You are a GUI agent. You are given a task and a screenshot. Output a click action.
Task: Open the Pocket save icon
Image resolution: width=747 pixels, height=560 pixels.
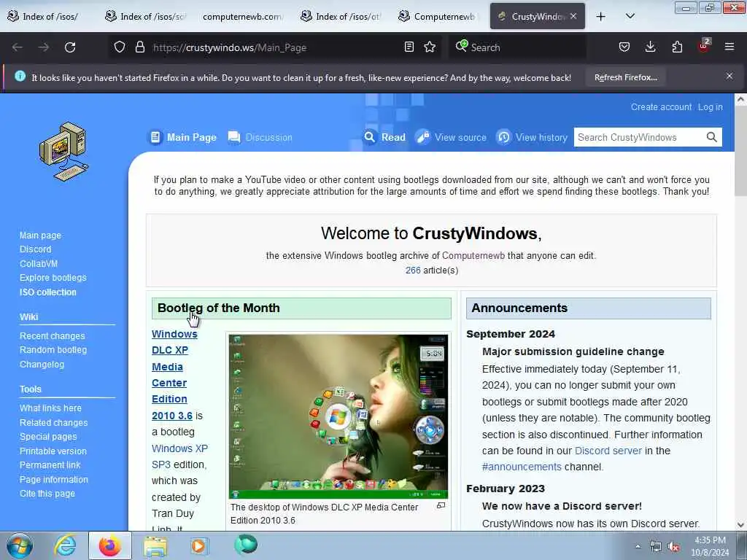pos(624,47)
